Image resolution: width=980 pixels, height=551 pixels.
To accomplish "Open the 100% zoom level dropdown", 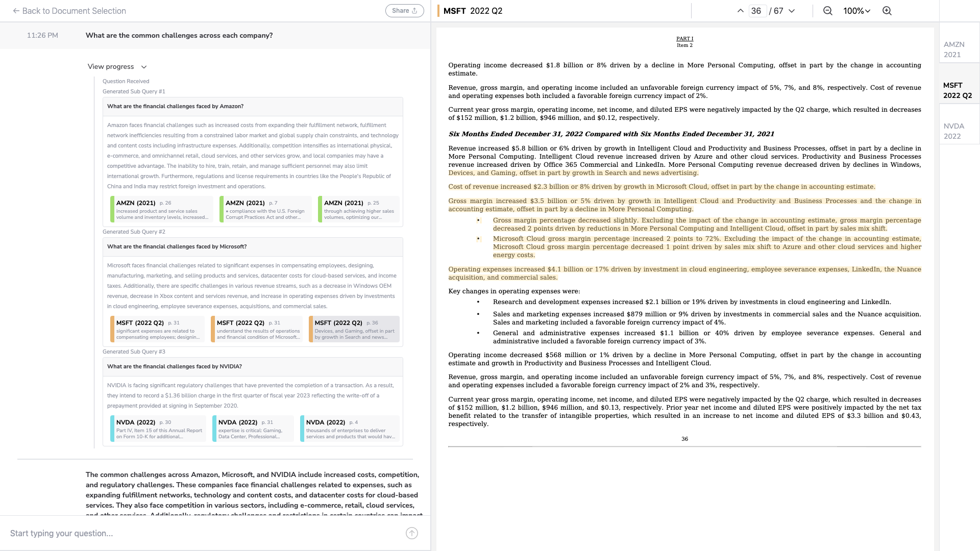I will tap(855, 11).
